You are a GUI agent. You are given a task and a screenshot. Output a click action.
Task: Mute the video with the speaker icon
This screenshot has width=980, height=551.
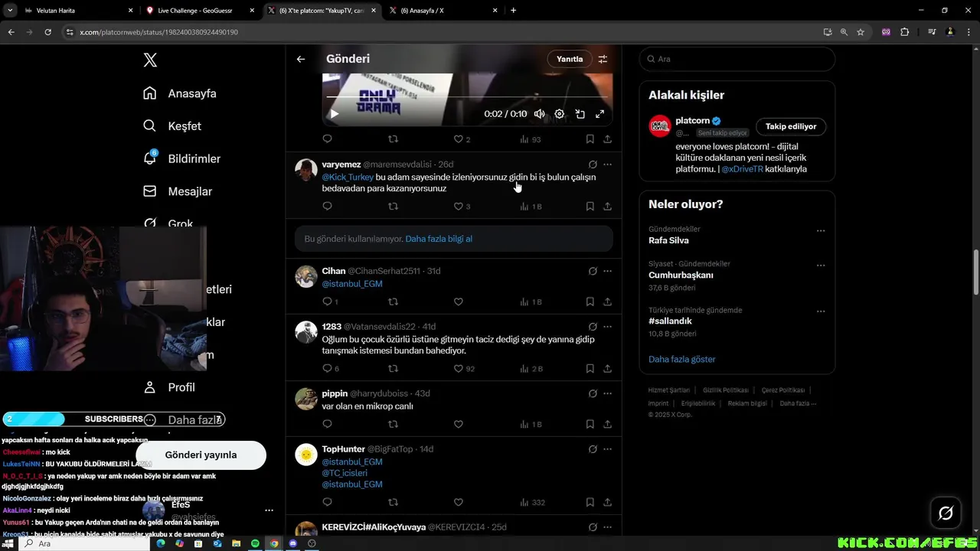[x=540, y=114]
